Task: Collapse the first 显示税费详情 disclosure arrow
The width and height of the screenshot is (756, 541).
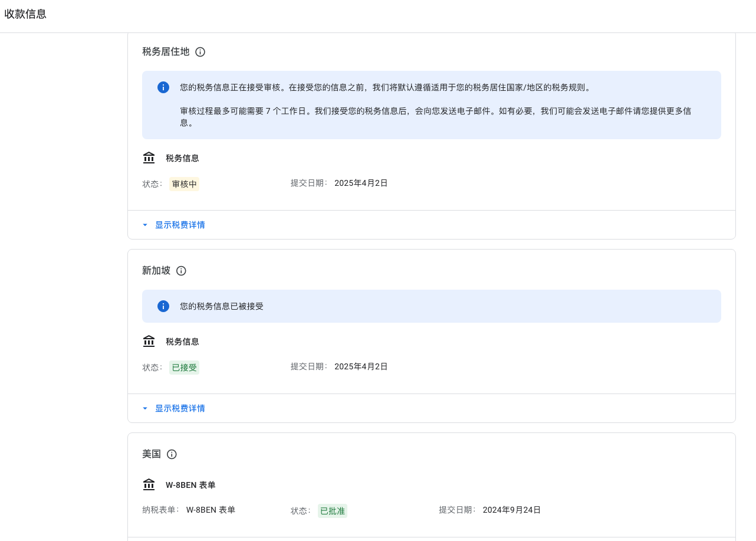Action: 144,225
